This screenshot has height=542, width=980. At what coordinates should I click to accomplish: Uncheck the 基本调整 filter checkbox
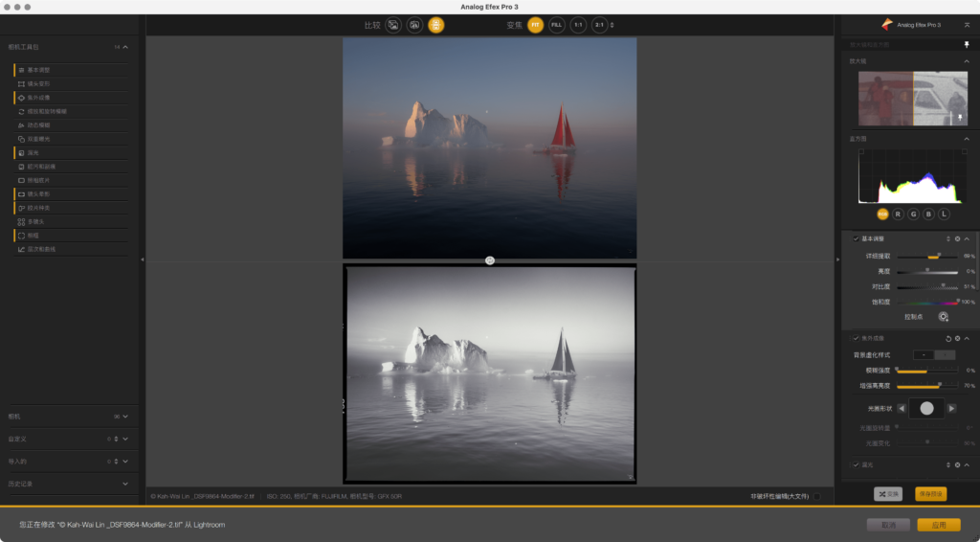coord(856,238)
